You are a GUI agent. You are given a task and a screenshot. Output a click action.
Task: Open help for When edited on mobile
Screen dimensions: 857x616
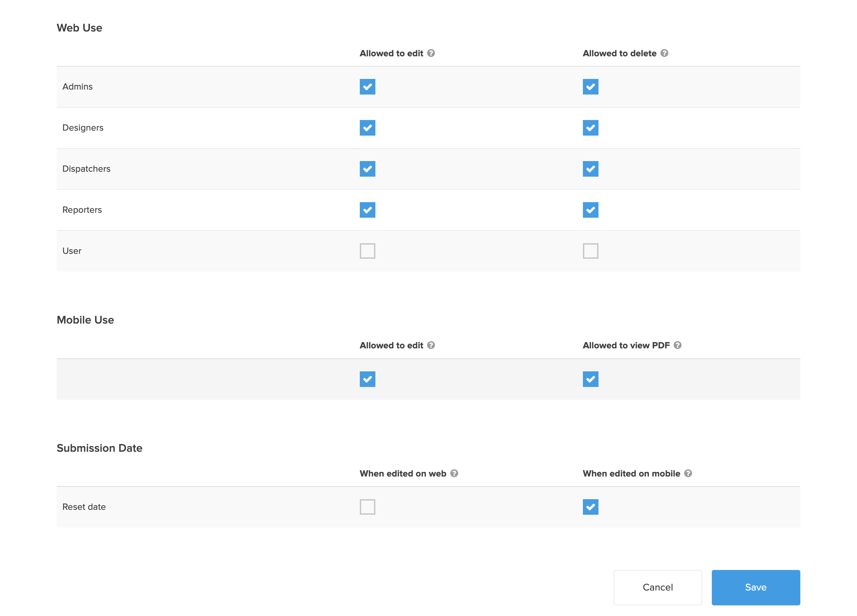pos(688,473)
